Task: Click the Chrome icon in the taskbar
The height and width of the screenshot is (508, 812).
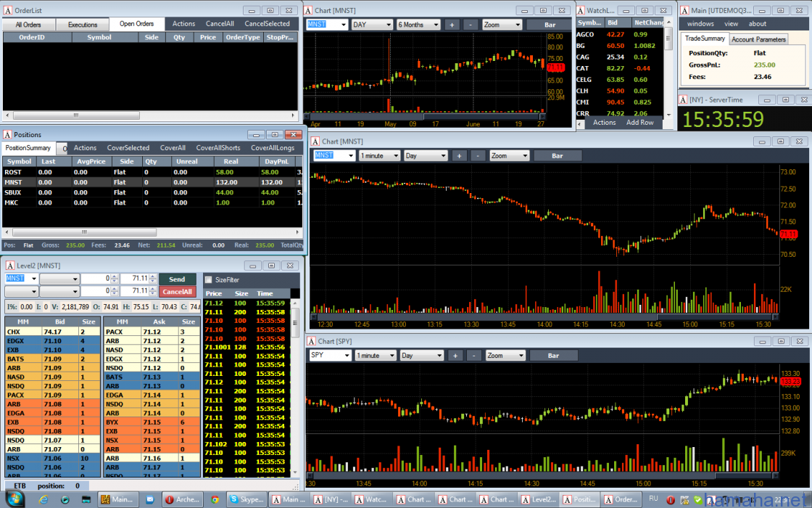Action: [215, 499]
